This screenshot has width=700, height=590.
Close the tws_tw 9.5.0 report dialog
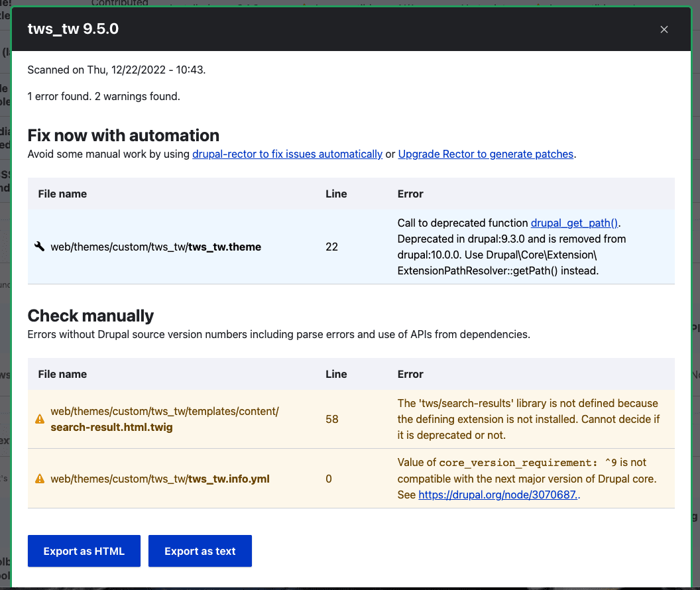(664, 29)
